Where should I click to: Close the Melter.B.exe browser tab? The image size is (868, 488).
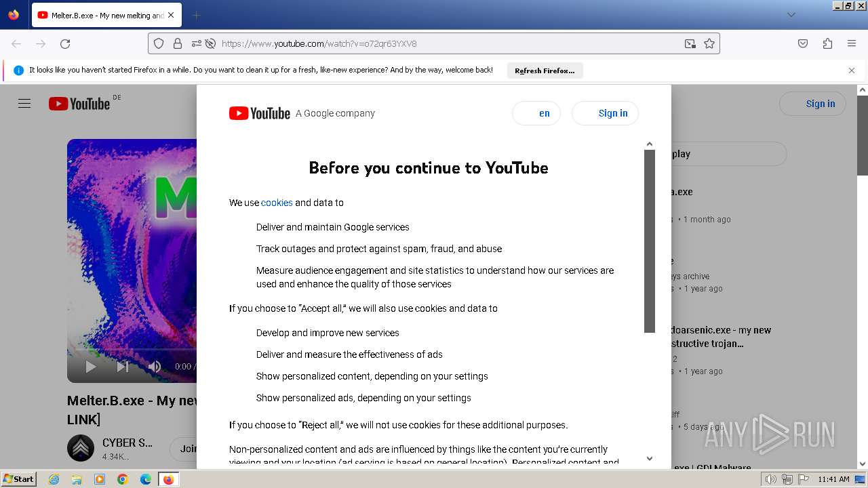point(171,15)
